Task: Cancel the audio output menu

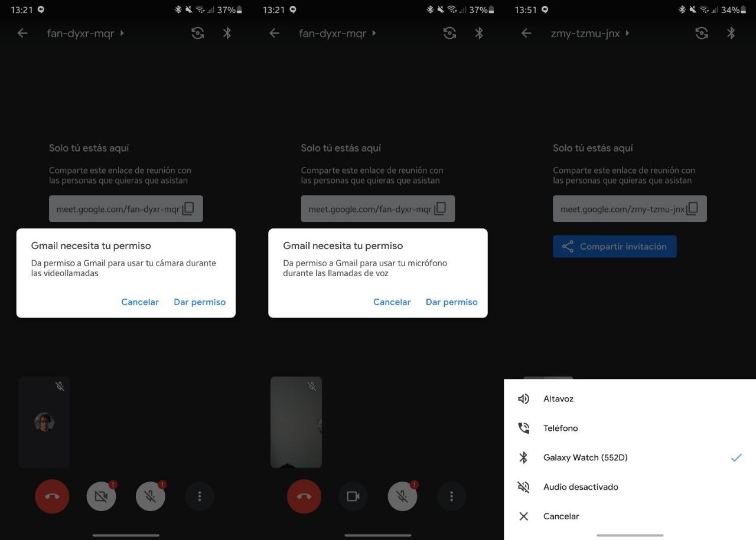Action: (630, 516)
